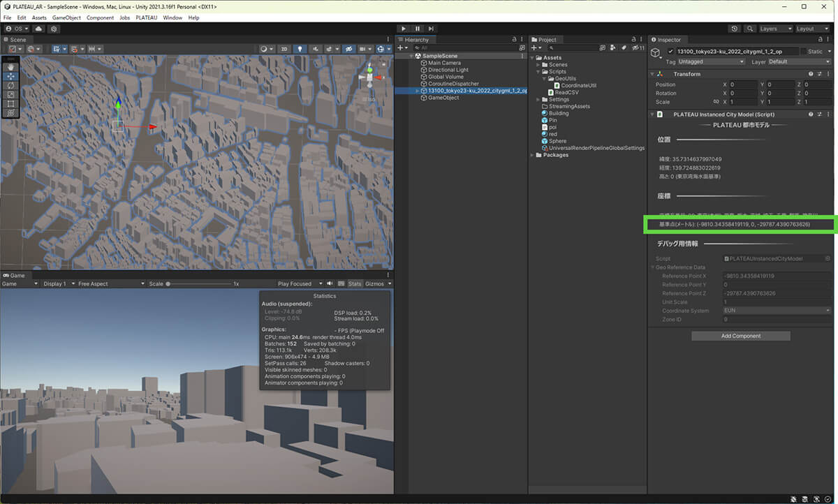Click the GameObject icon picker in Inspector

(656, 54)
